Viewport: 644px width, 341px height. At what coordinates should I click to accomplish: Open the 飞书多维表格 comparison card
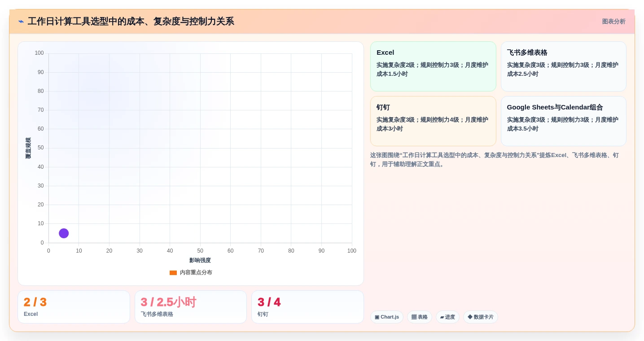tap(563, 66)
